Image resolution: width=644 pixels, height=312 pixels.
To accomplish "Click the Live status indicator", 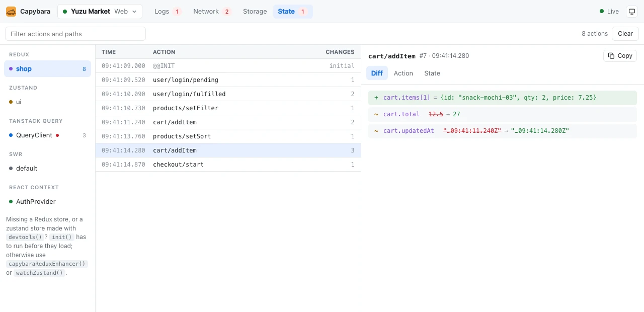I will coord(609,12).
